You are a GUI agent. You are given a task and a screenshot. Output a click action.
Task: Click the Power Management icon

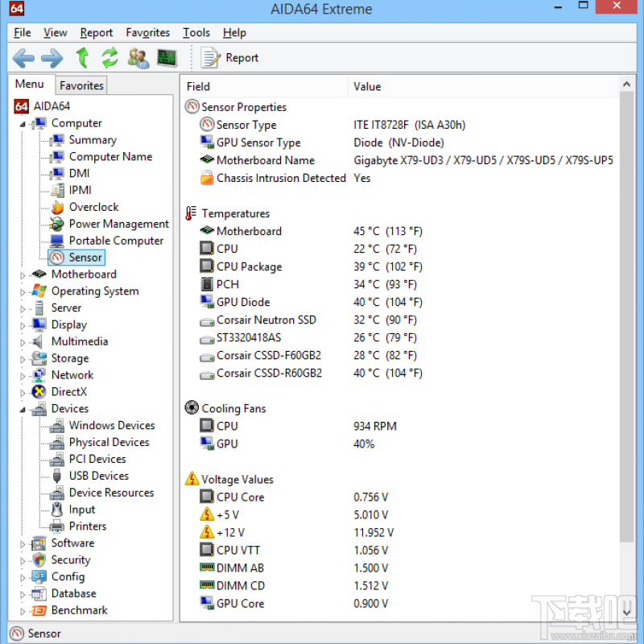pyautogui.click(x=56, y=224)
